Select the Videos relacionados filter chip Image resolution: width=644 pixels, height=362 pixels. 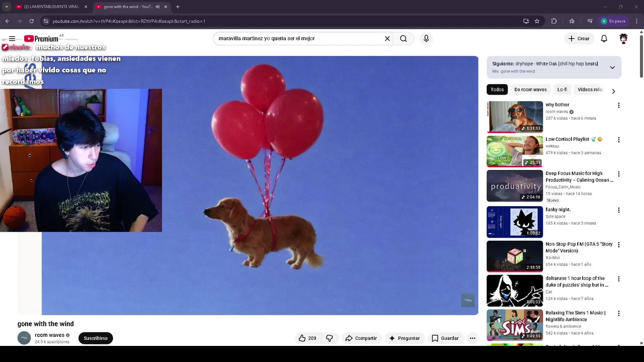point(590,89)
